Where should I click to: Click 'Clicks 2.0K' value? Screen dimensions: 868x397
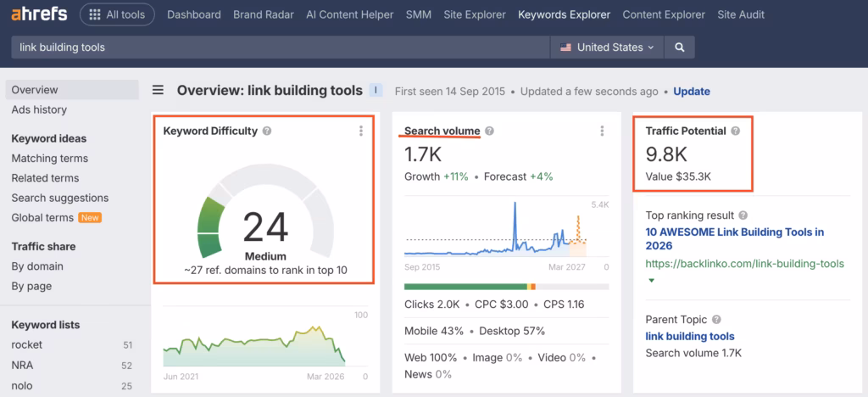point(431,305)
